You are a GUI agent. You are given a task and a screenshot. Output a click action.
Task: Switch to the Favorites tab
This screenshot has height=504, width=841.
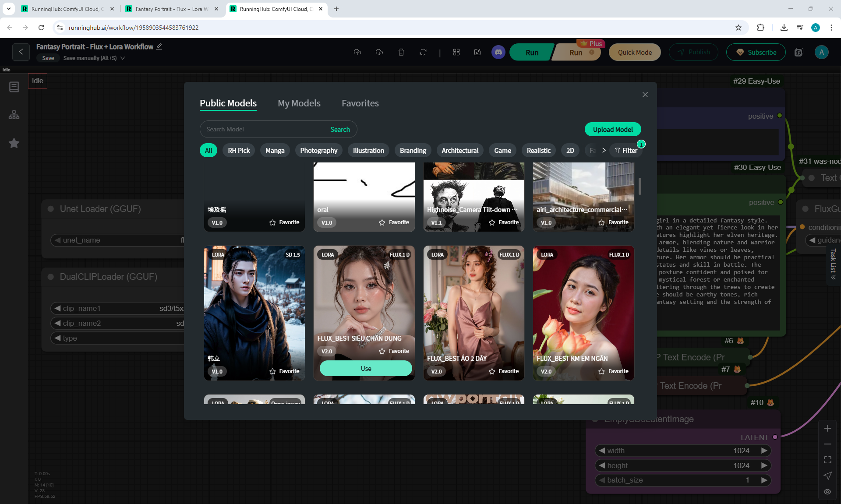(x=360, y=103)
